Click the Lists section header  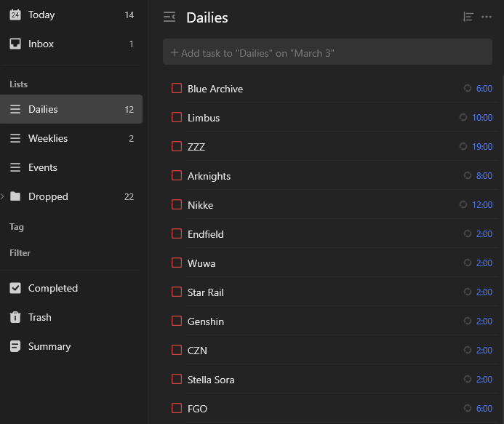pos(19,84)
